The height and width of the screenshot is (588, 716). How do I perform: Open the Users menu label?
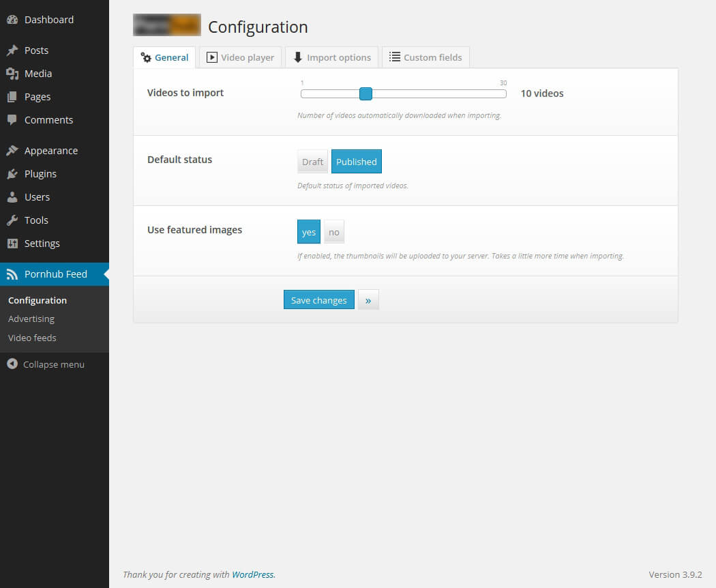tap(37, 197)
